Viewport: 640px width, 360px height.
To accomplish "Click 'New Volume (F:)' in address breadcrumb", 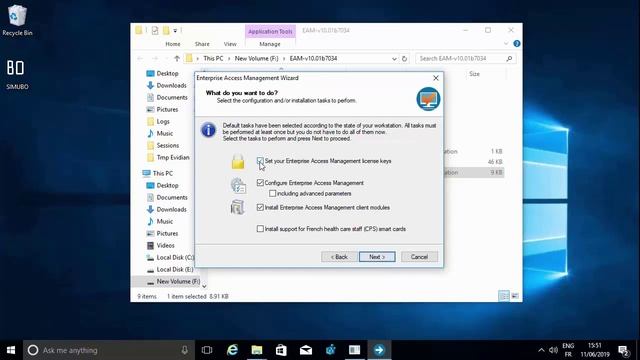I will click(x=256, y=58).
